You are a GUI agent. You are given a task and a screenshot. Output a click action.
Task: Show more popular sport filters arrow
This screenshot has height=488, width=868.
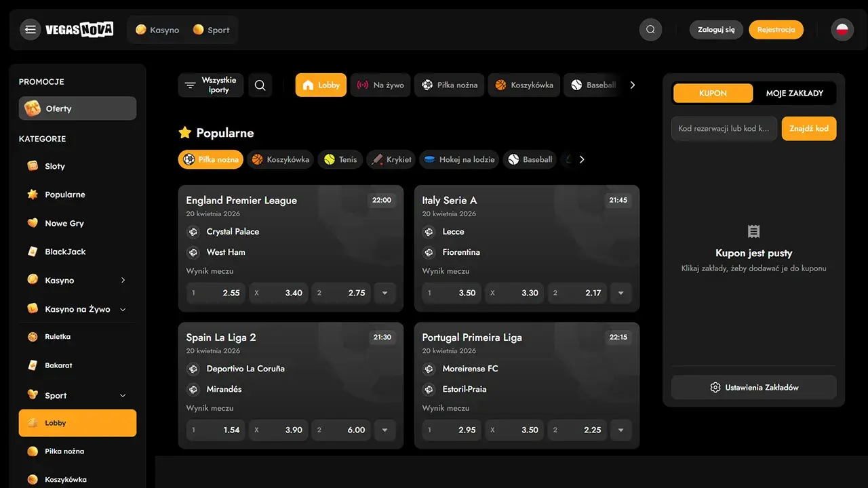point(581,160)
